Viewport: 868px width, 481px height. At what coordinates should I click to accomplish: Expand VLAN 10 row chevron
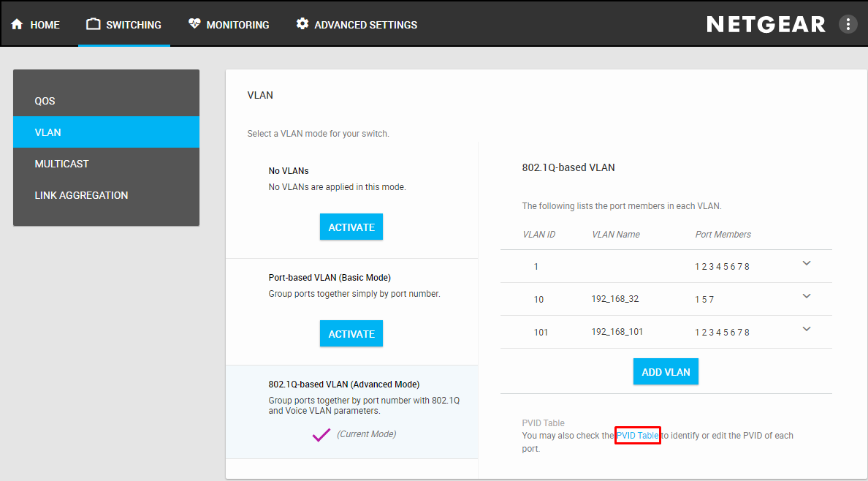(x=807, y=296)
